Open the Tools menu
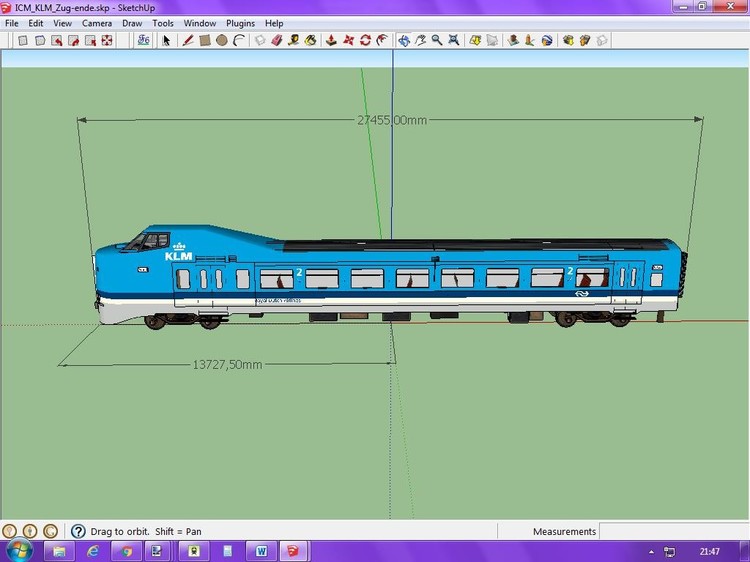Screen dimensions: 750x562 [163, 23]
